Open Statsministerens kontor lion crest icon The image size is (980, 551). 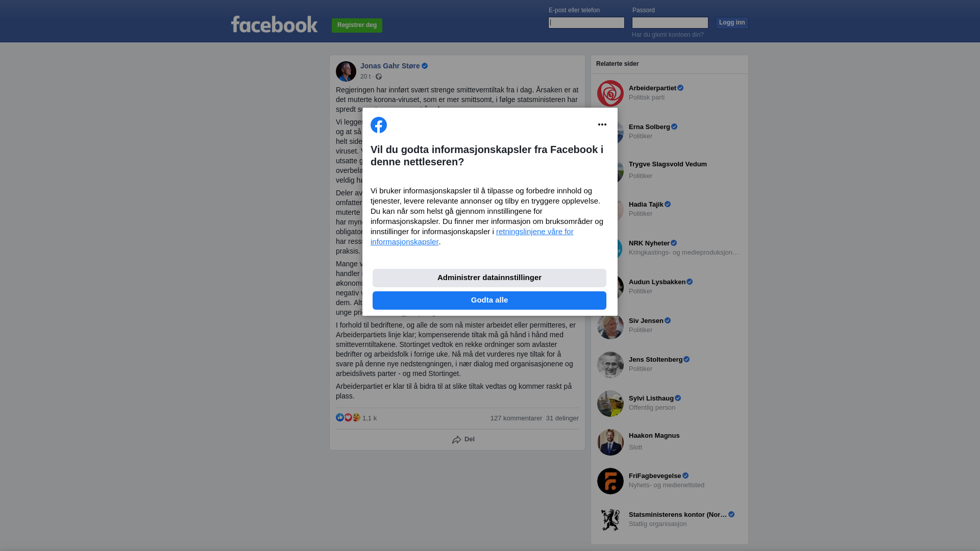tap(610, 520)
